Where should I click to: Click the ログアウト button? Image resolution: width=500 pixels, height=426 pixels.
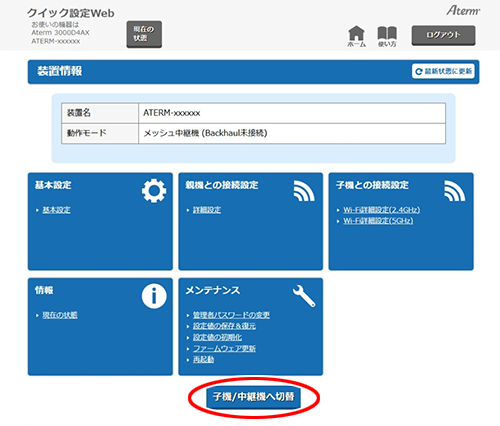[443, 35]
